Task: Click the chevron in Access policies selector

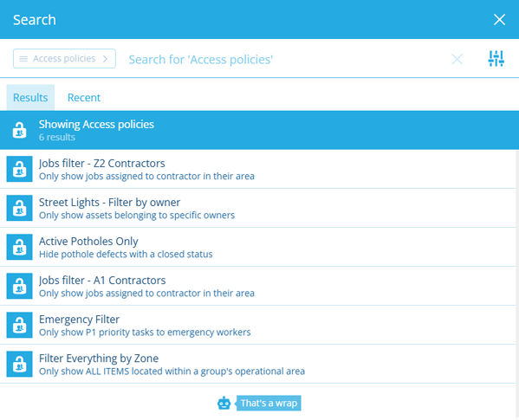Action: point(105,59)
